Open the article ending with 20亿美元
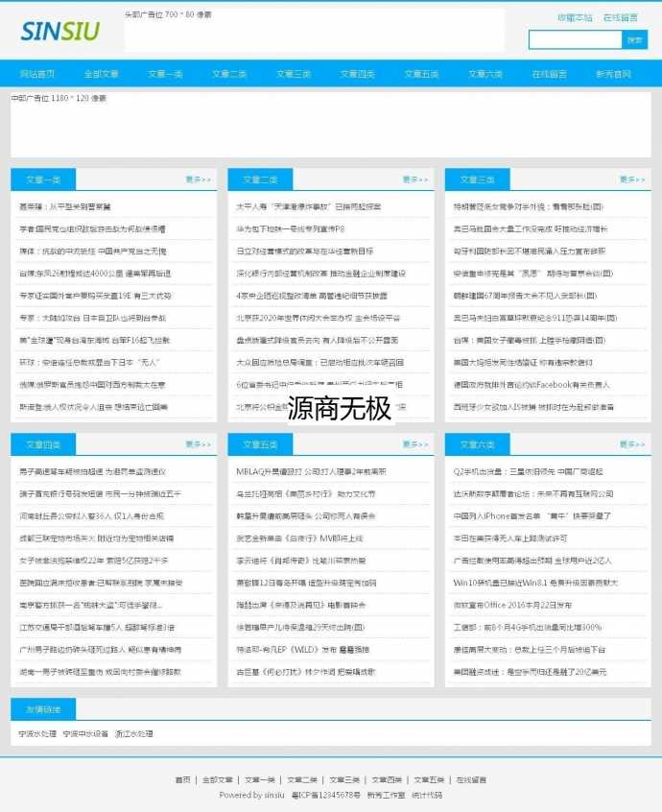 click(530, 672)
